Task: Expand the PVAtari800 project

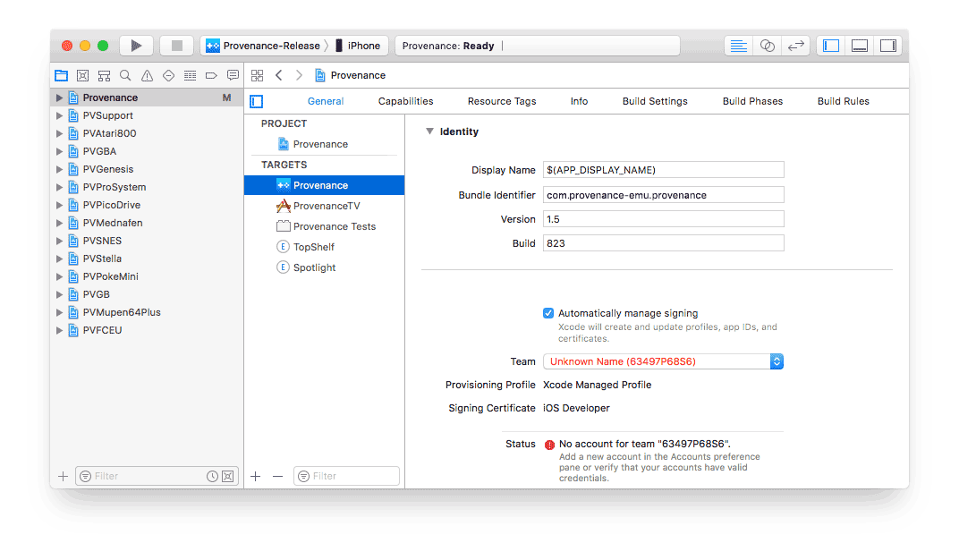Action: coord(59,133)
